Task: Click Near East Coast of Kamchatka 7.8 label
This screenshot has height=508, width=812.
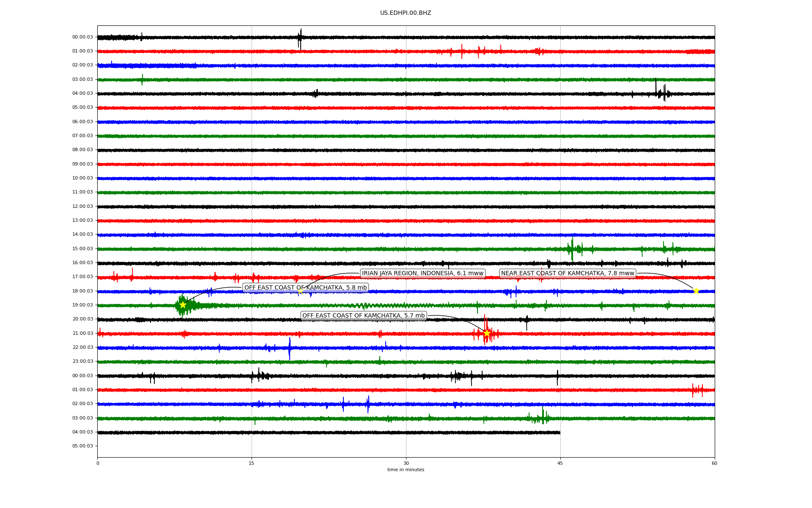Action: pos(567,273)
